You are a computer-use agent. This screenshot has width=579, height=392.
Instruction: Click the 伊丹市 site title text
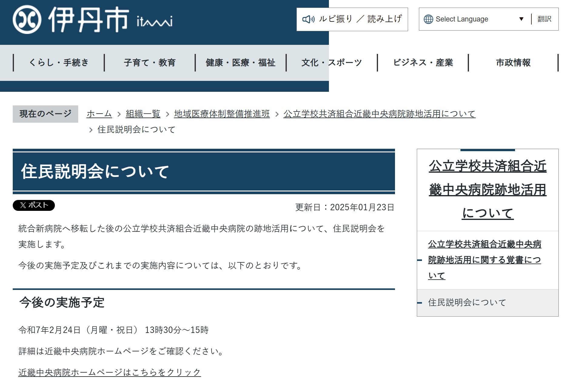click(89, 19)
